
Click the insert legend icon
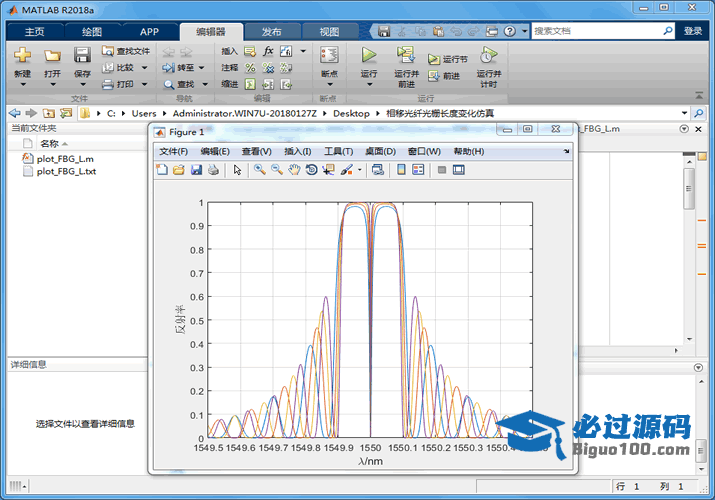click(x=418, y=170)
